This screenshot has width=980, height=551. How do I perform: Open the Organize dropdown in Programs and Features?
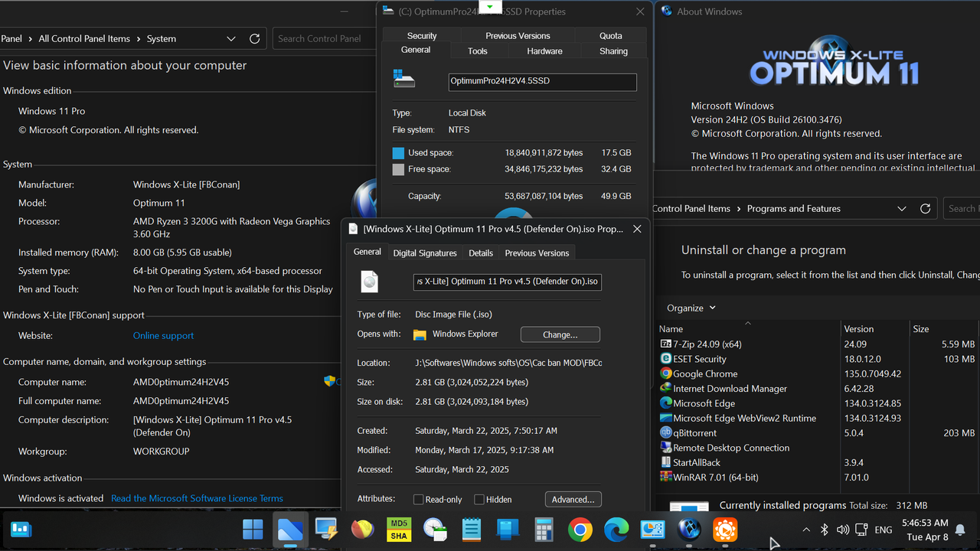[691, 308]
